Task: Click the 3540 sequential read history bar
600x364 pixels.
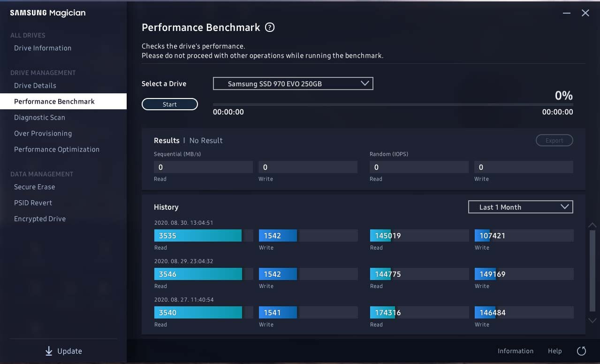Action: point(203,312)
